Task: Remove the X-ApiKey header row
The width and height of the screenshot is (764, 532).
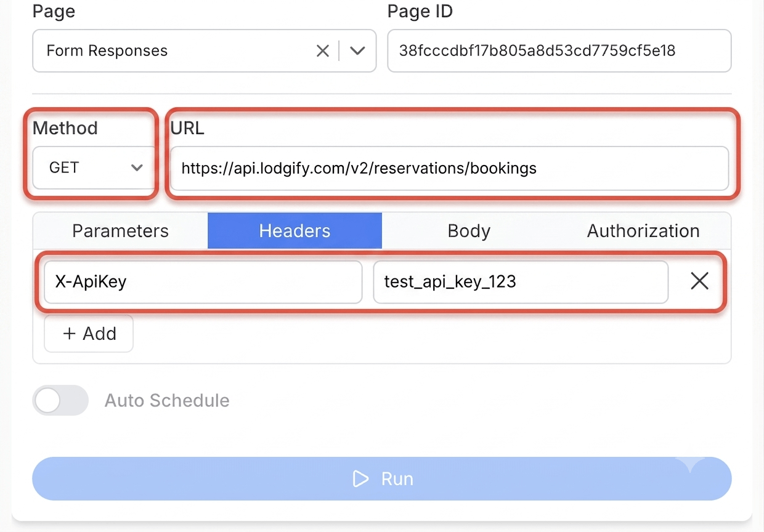Action: pos(699,281)
